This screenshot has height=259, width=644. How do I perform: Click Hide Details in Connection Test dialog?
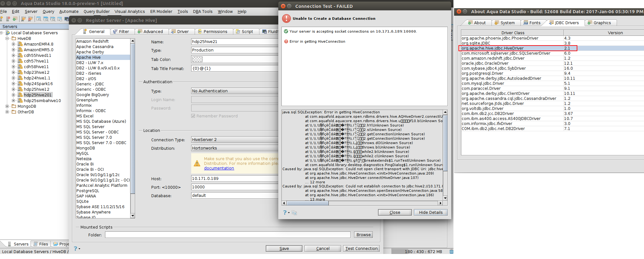tap(430, 213)
